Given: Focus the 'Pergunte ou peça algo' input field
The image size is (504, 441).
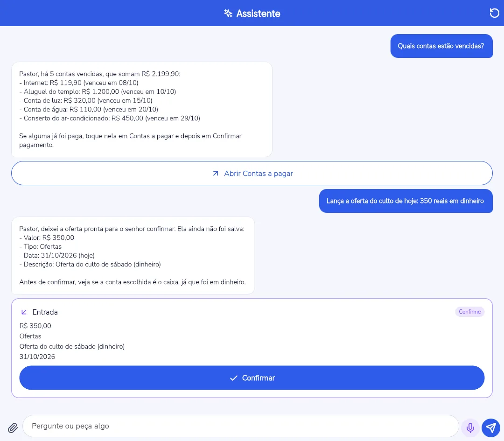Looking at the screenshot, I should point(240,426).
